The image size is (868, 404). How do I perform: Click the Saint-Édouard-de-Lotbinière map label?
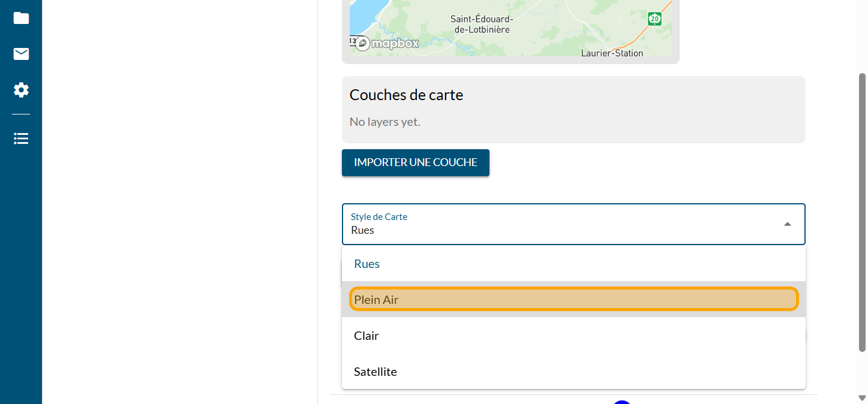(x=482, y=25)
